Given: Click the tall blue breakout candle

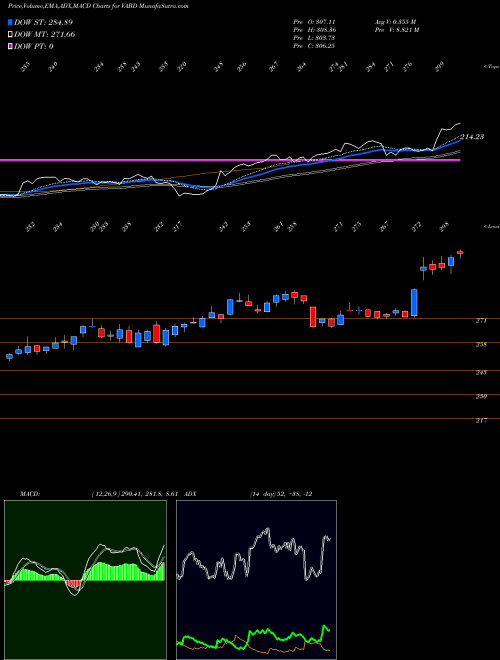Looking at the screenshot, I should click(414, 302).
